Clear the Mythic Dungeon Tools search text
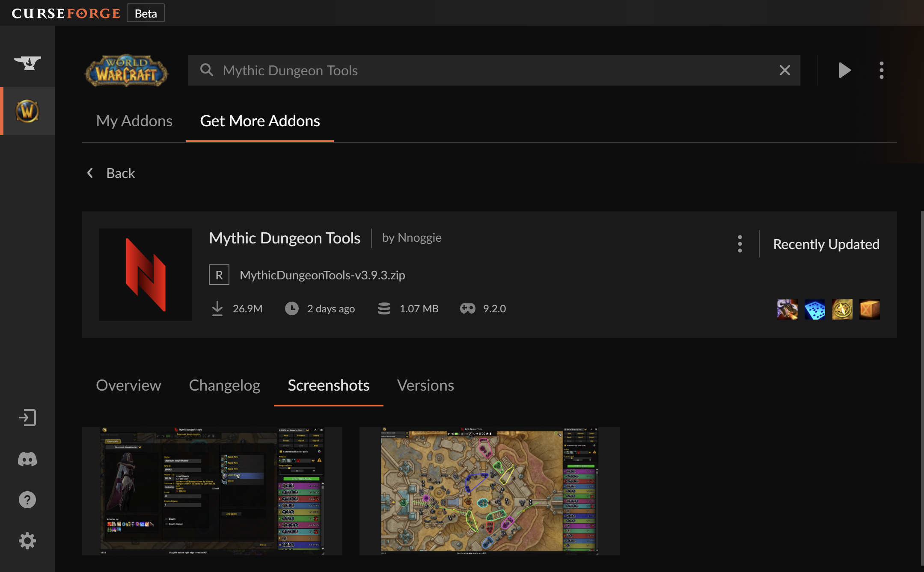 [784, 70]
